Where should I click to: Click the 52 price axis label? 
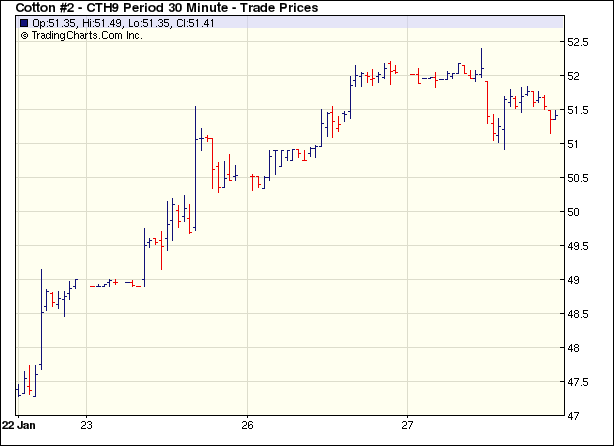[x=574, y=77]
